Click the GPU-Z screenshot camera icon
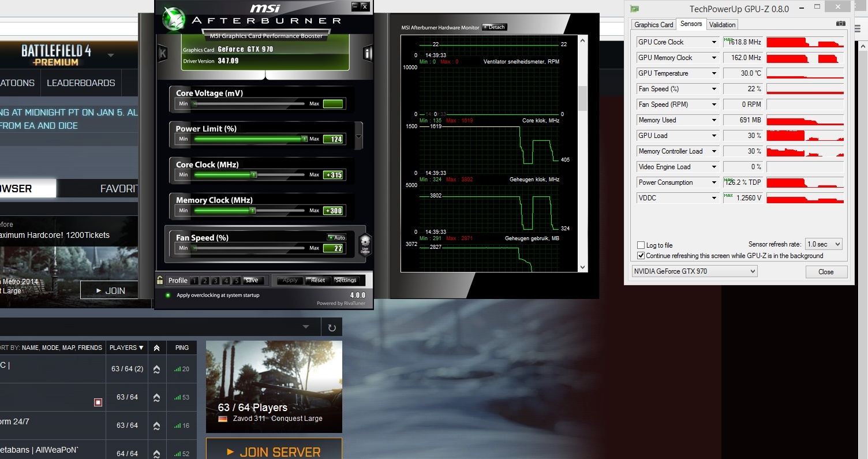Image resolution: width=868 pixels, height=459 pixels. click(x=841, y=24)
